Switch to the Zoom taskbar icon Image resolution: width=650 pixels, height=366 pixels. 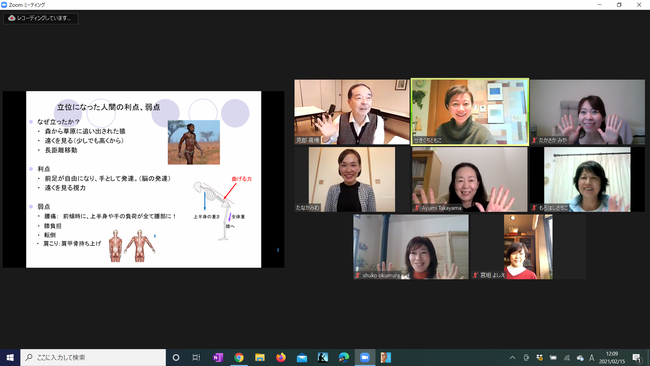[x=365, y=357]
